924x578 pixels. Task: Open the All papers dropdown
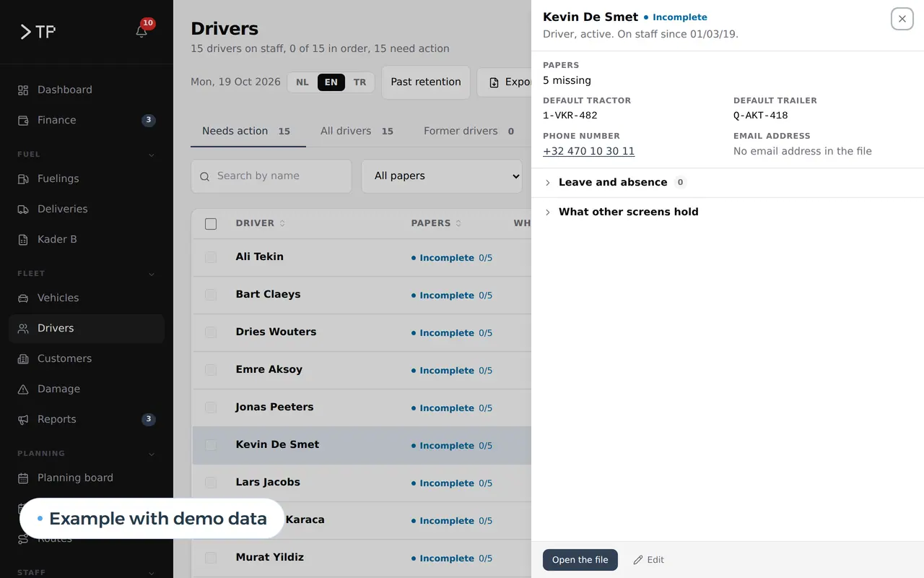point(442,176)
